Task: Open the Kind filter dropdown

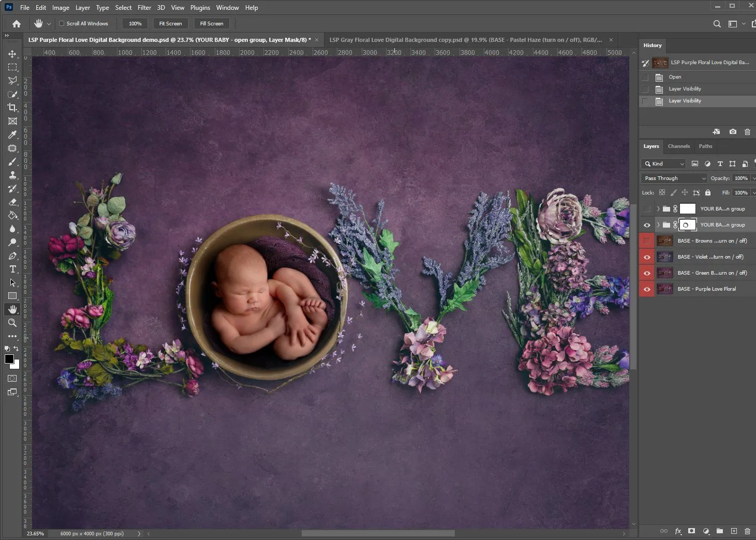Action: [663, 163]
